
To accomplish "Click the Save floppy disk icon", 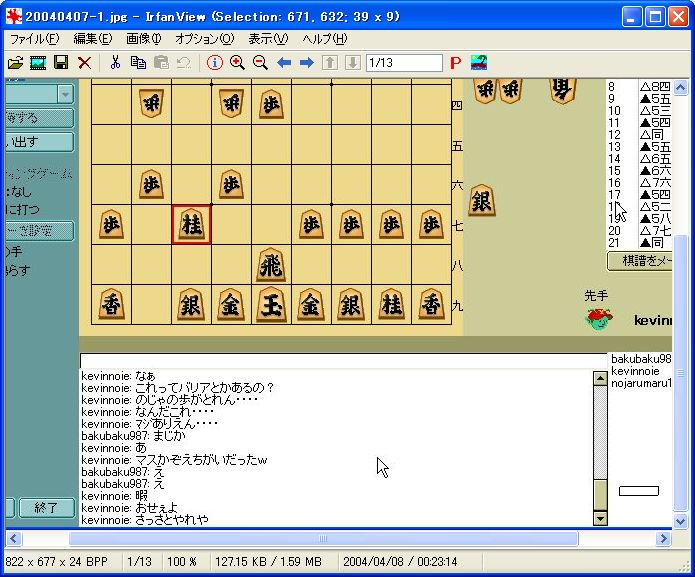I will (61, 63).
